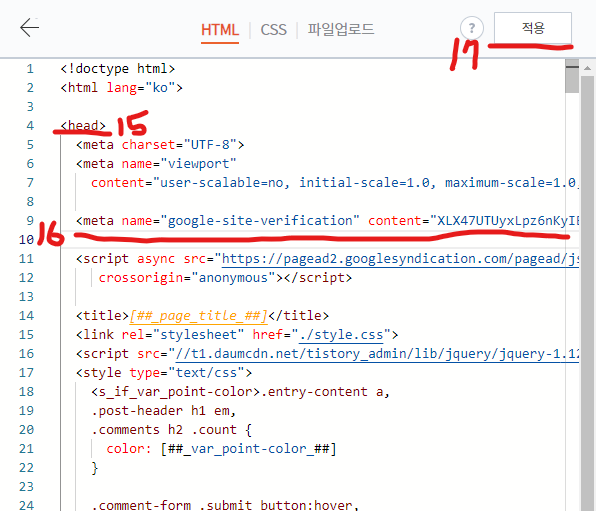Click the '<html lang="ko">' line
This screenshot has height=511, width=596.
pyautogui.click(x=122, y=88)
